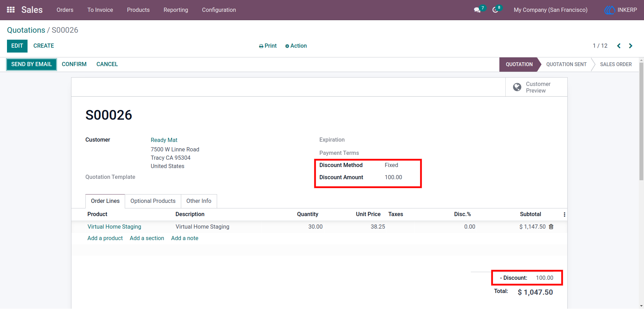Click the 1 / 12 pager counter
The width and height of the screenshot is (644, 309).
point(600,46)
